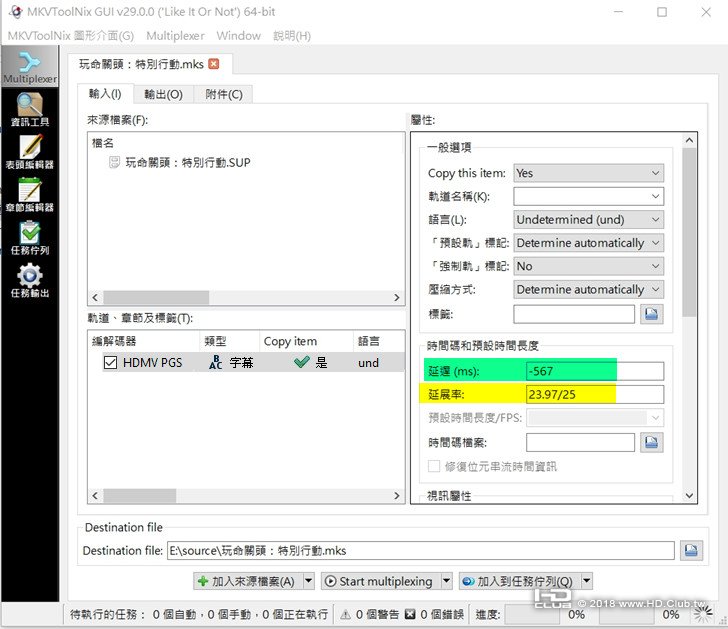The height and width of the screenshot is (629, 728).
Task: Click the warnings triangle icon in status bar
Action: 345,615
